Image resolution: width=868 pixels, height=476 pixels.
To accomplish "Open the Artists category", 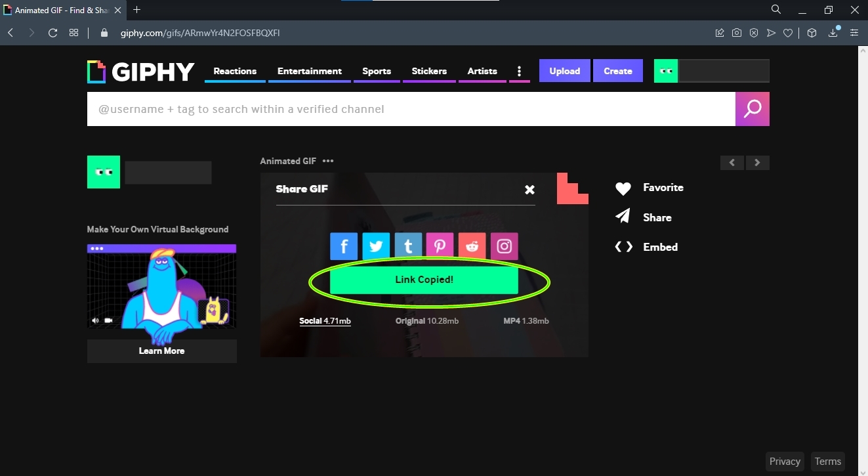I will [x=482, y=71].
